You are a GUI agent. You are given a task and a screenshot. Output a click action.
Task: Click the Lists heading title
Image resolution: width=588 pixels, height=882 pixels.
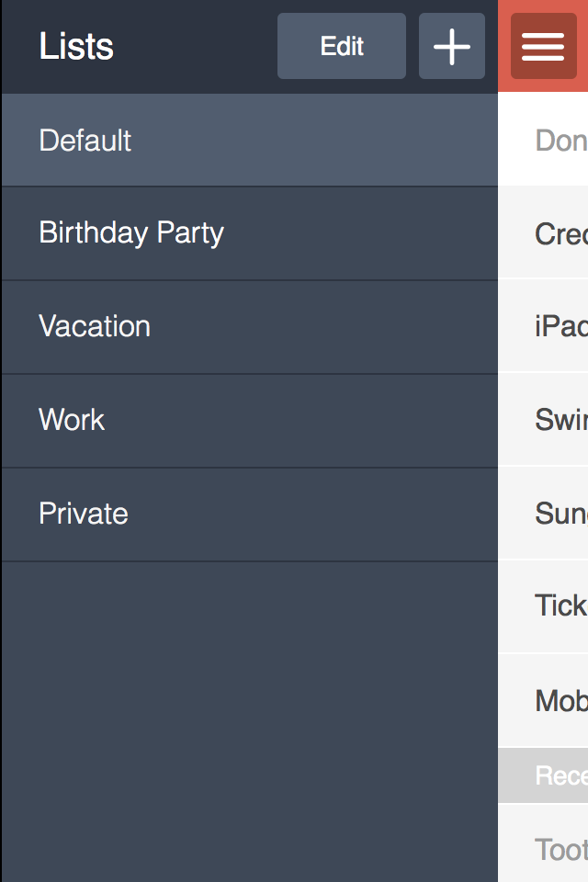click(x=76, y=47)
